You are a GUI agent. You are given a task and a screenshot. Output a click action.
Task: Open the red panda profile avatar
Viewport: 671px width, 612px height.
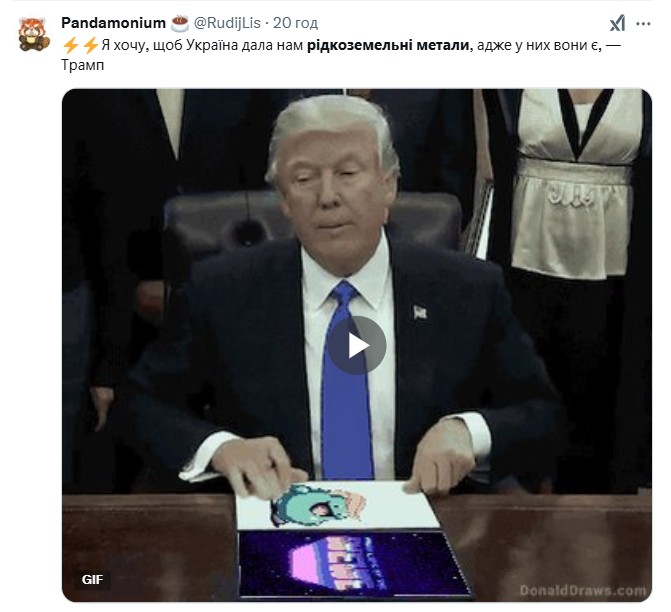click(x=33, y=35)
